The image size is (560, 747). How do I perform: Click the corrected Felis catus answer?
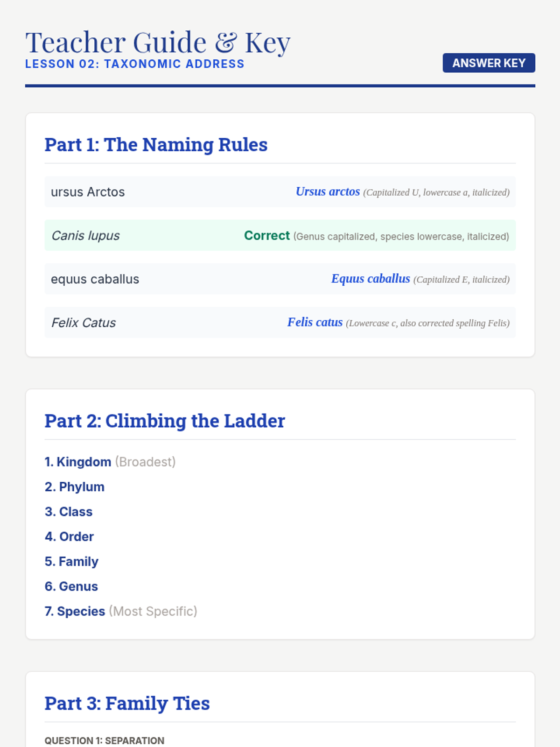tap(315, 322)
